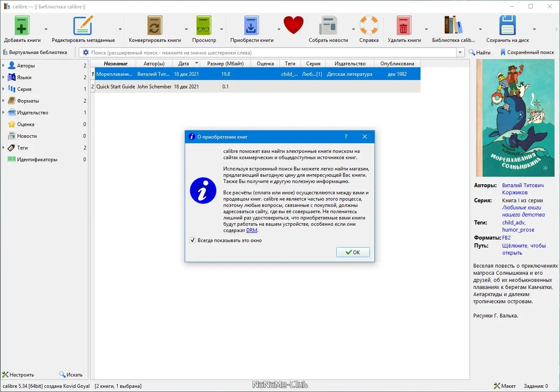Open the dropdown arrow beside Конвертировать книги
This screenshot has width=560, height=392.
[x=186, y=29]
